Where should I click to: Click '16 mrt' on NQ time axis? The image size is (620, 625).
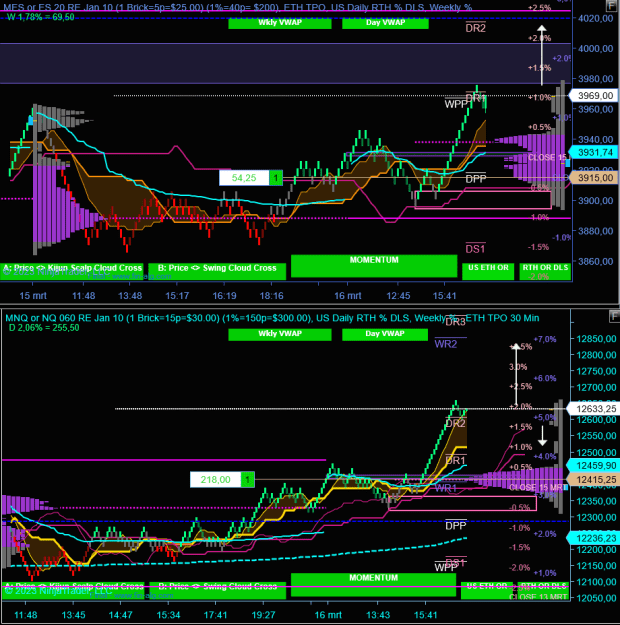328,615
